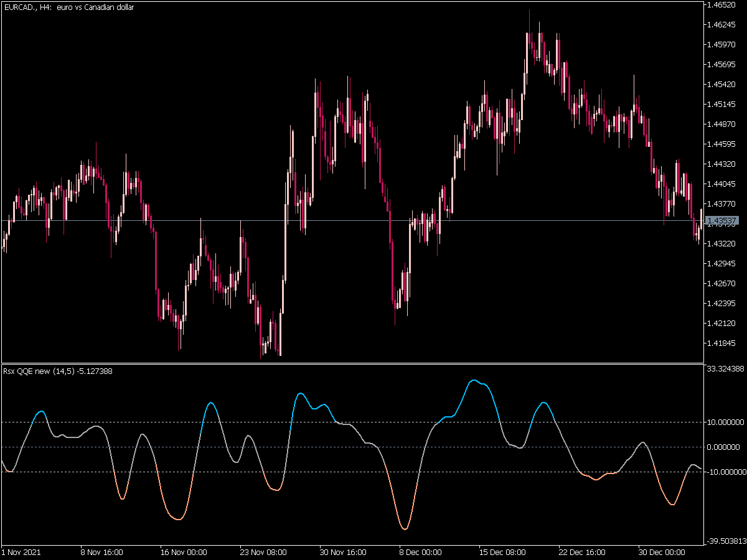The height and width of the screenshot is (560, 747).
Task: Click the 22 Dec 16:00 time label
Action: tap(582, 552)
